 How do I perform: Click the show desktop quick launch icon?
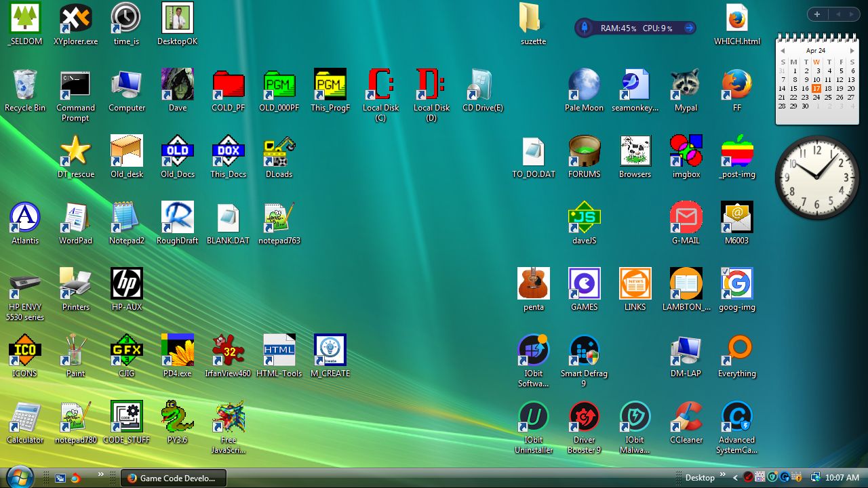(x=60, y=478)
